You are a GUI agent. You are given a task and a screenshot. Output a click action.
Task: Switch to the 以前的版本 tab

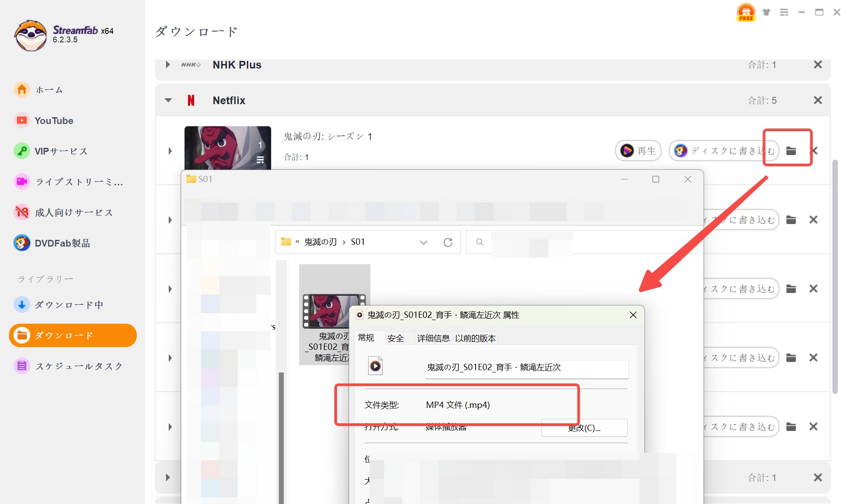coord(475,338)
